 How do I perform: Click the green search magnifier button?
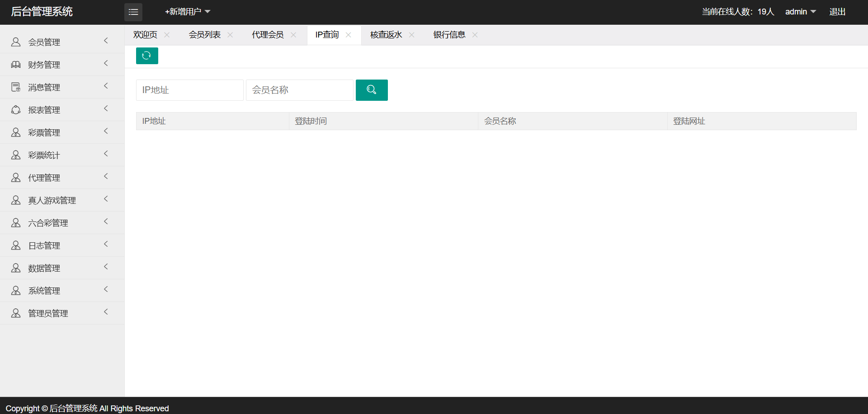point(372,90)
